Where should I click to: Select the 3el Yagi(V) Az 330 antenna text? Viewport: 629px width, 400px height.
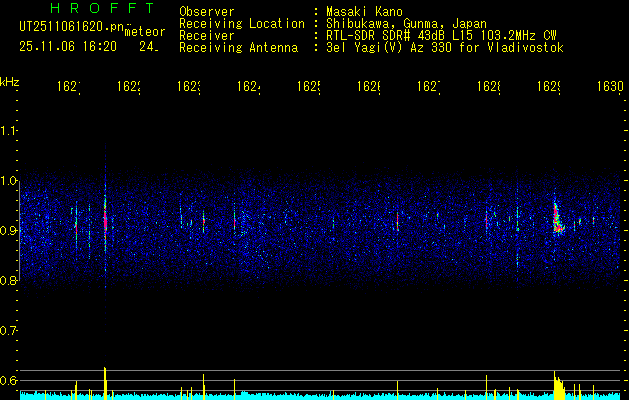(x=445, y=48)
